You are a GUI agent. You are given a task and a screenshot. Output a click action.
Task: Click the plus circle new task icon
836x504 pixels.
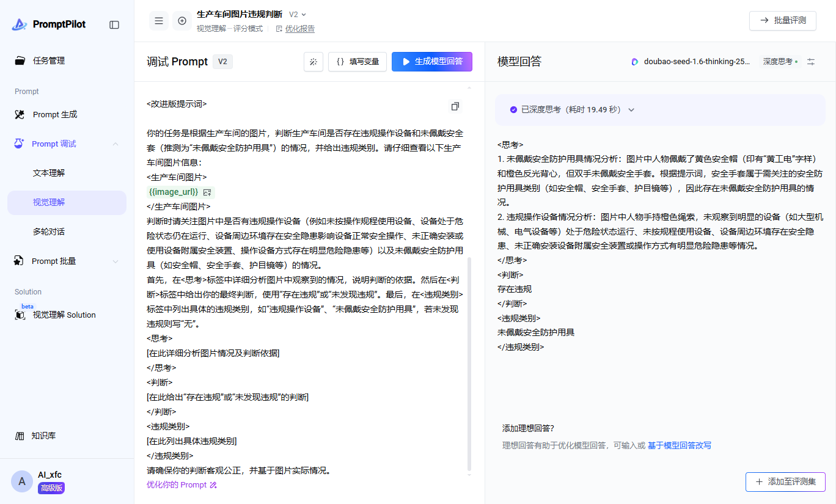coord(182,21)
